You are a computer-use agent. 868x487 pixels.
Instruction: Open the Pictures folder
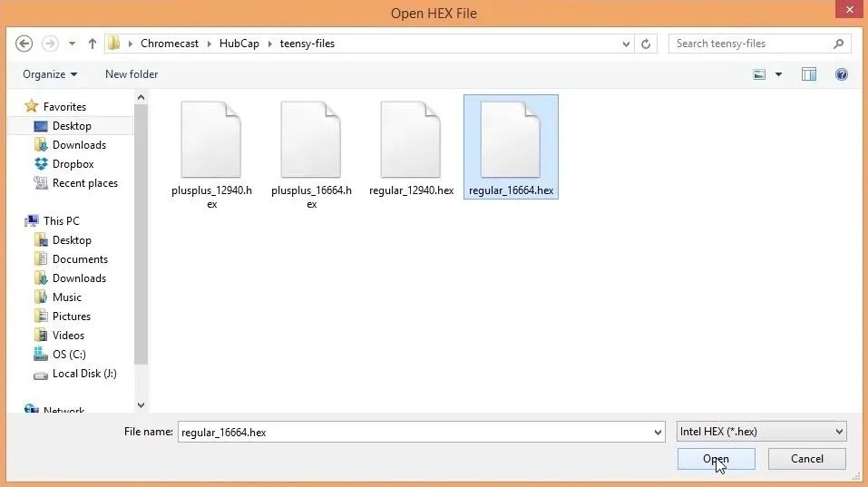72,317
